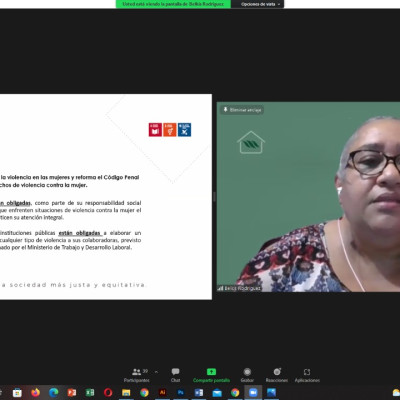
Task: Open Excel from the taskbar
Action: point(90,393)
